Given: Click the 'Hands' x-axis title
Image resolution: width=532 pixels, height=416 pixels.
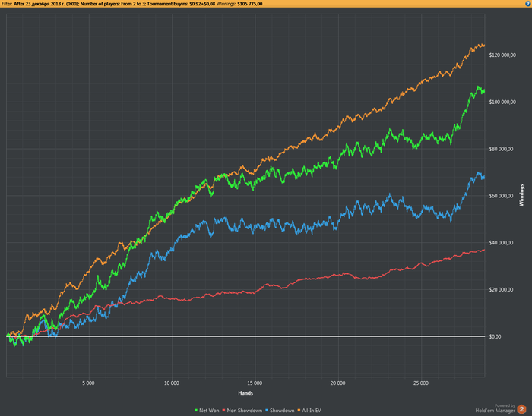Looking at the screenshot, I should (245, 393).
